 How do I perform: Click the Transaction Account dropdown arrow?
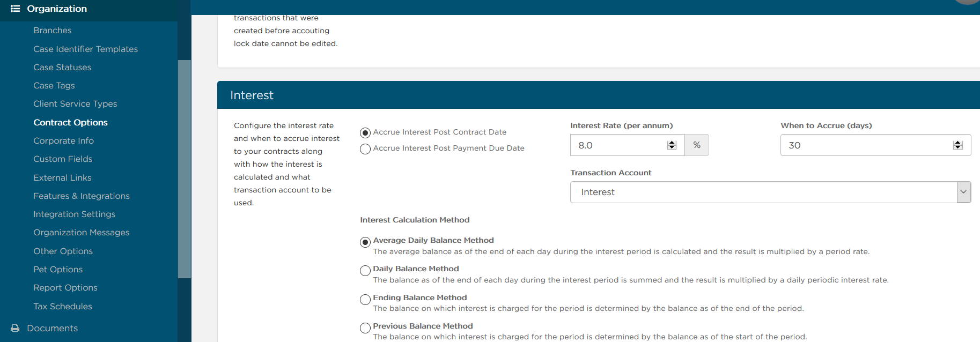tap(964, 192)
